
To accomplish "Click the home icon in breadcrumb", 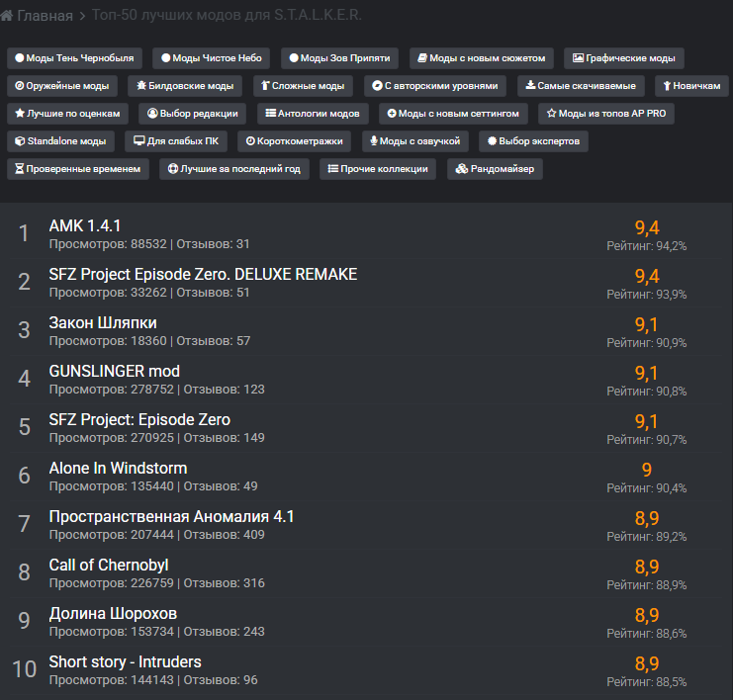I will point(6,16).
